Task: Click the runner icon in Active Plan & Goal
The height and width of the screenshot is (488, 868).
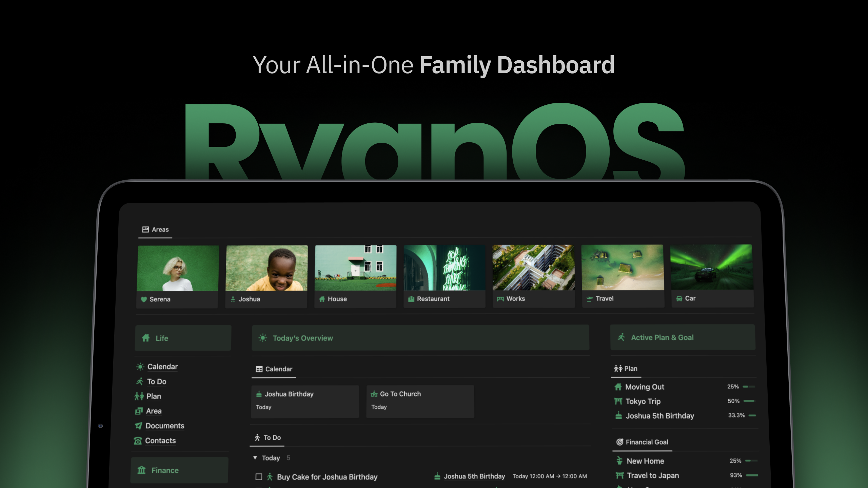Action: 621,337
